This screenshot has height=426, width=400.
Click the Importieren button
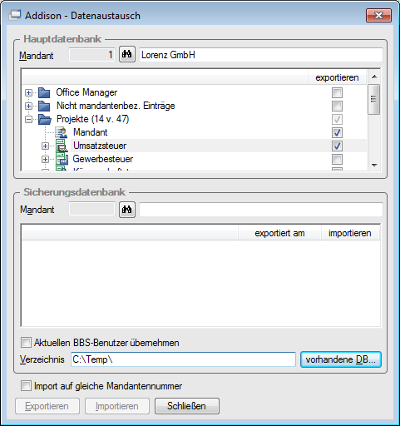117,406
